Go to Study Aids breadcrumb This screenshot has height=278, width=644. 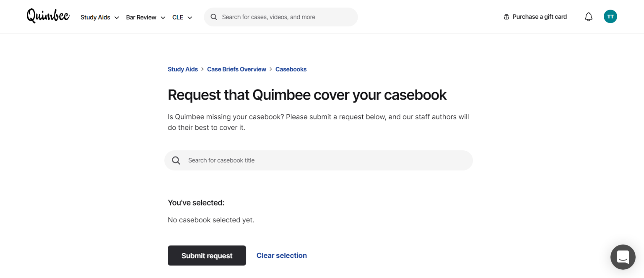pos(183,69)
